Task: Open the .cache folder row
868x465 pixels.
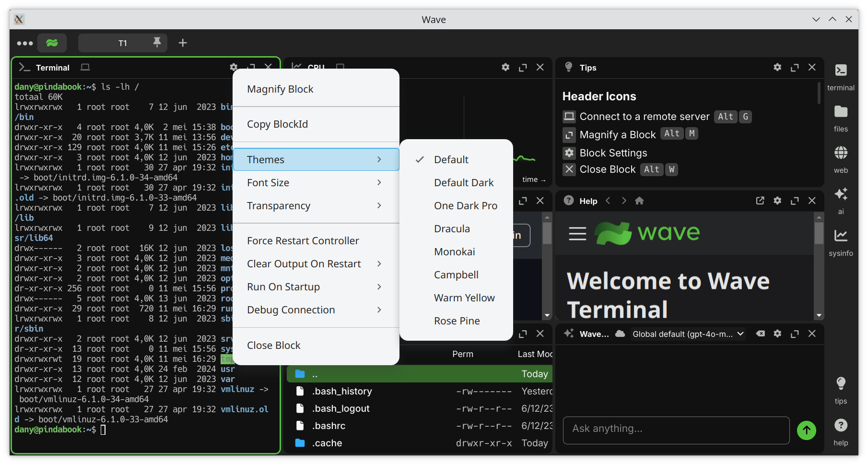Action: click(420, 443)
